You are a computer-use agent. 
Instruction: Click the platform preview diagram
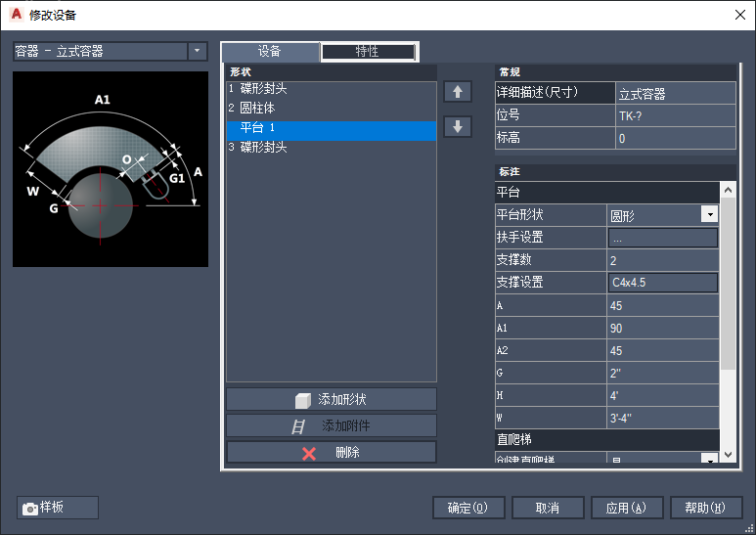tap(111, 169)
